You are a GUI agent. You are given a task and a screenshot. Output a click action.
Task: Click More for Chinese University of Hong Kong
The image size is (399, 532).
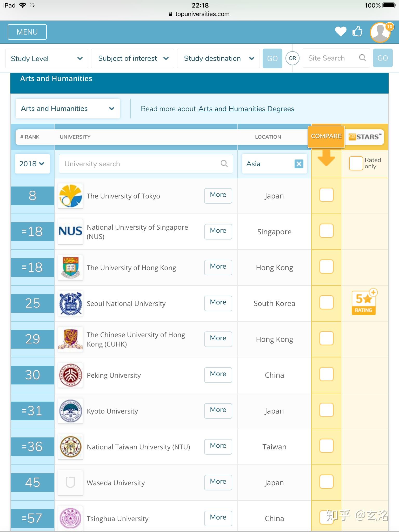point(218,339)
